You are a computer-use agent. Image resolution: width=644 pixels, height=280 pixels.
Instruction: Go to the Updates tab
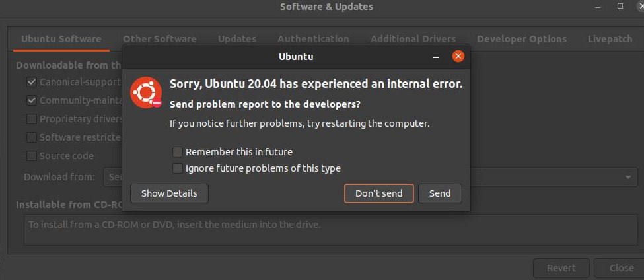point(237,39)
